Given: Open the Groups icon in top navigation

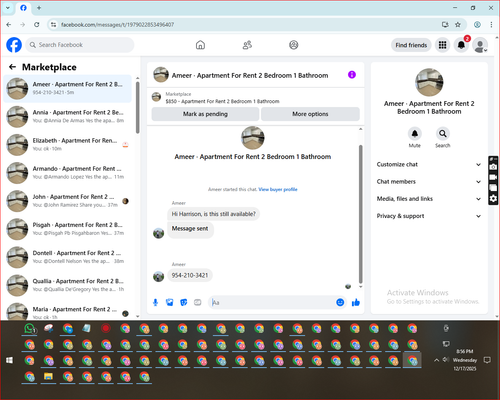Looking at the screenshot, I should click(x=294, y=45).
